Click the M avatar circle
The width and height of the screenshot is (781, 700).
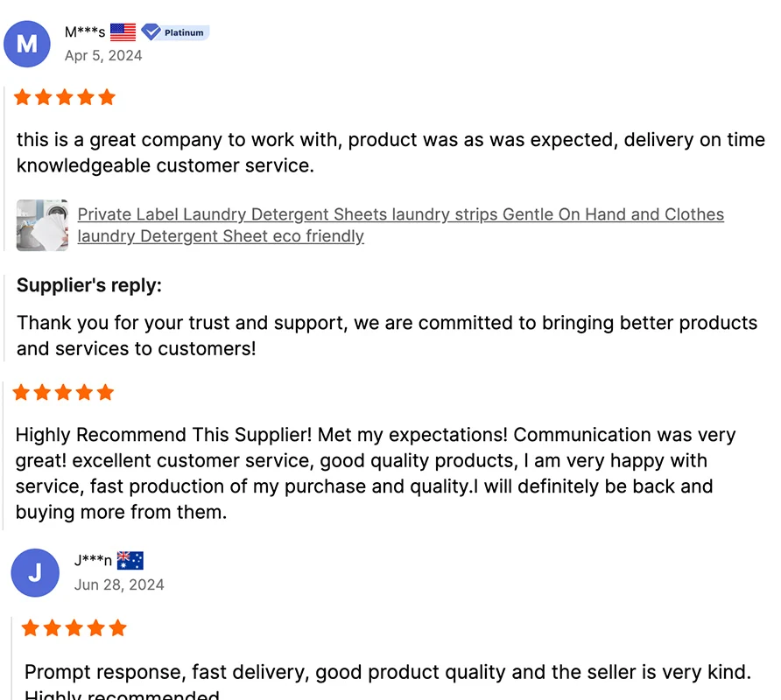[x=27, y=44]
